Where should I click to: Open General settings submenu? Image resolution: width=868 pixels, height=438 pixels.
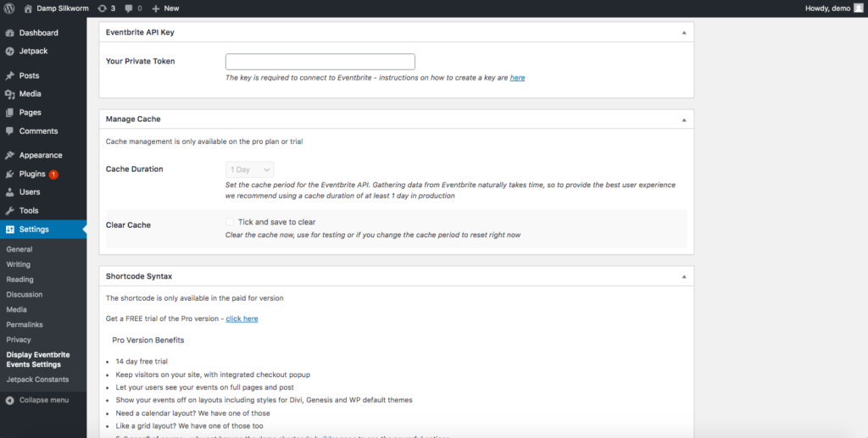coord(19,249)
